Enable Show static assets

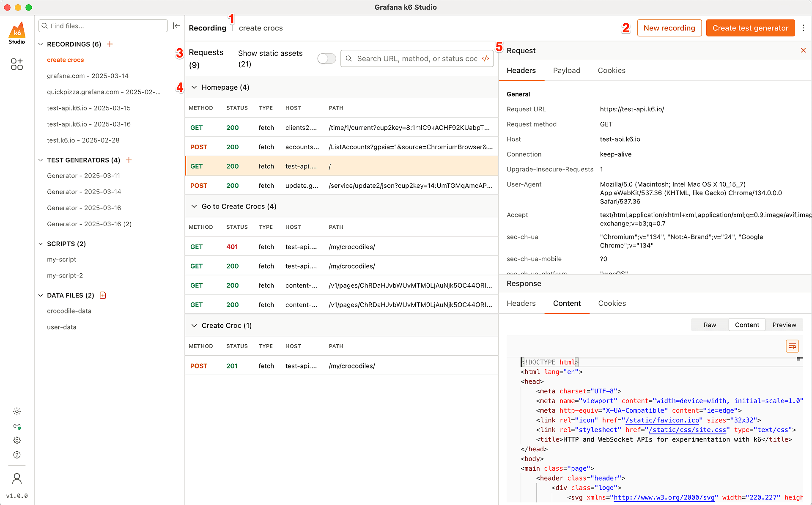pos(326,58)
